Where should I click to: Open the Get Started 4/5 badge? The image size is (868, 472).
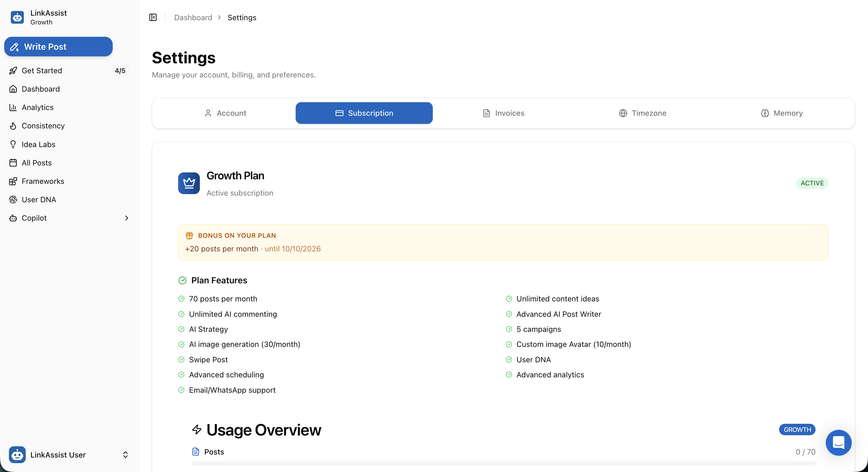pyautogui.click(x=120, y=71)
